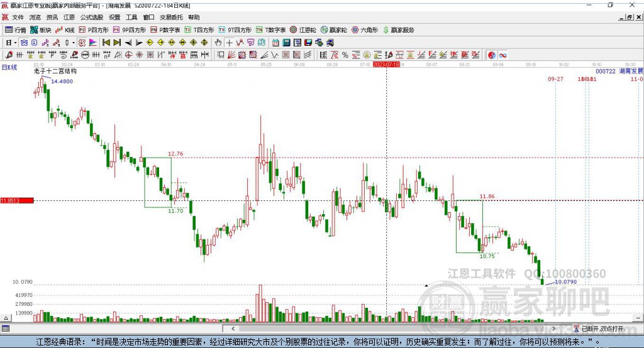Click the 12.76 resistance level label

click(x=175, y=154)
